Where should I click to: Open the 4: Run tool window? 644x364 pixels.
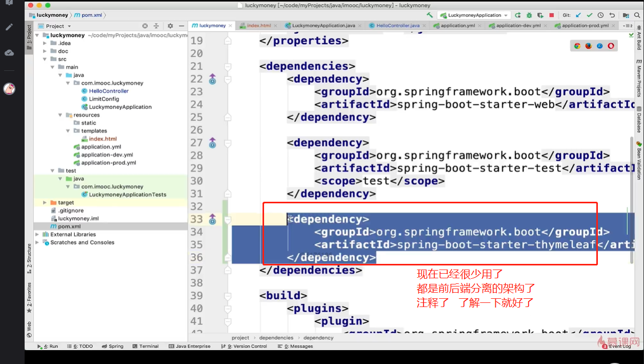click(48, 347)
